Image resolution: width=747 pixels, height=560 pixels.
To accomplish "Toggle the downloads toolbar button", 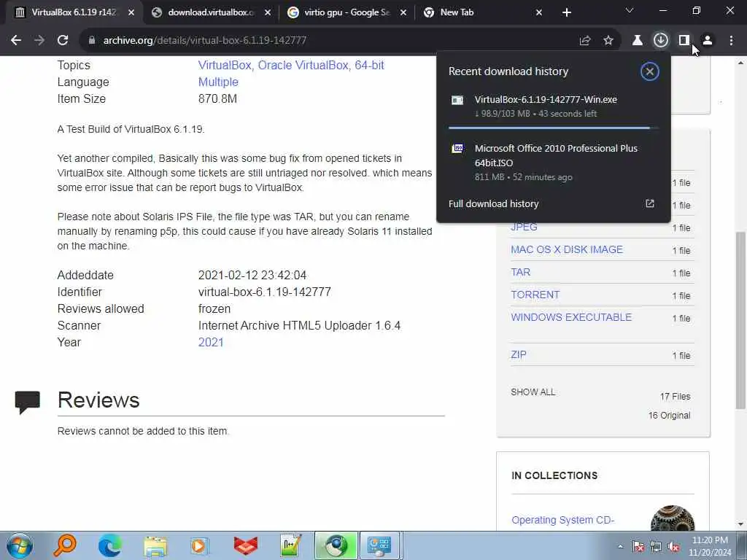I will pos(660,41).
